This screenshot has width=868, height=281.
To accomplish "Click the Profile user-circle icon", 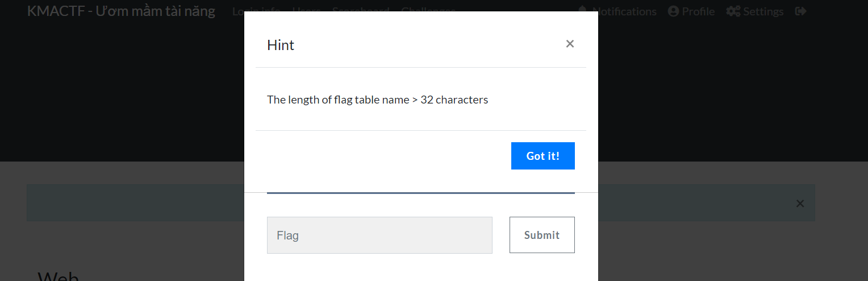I will (x=674, y=11).
